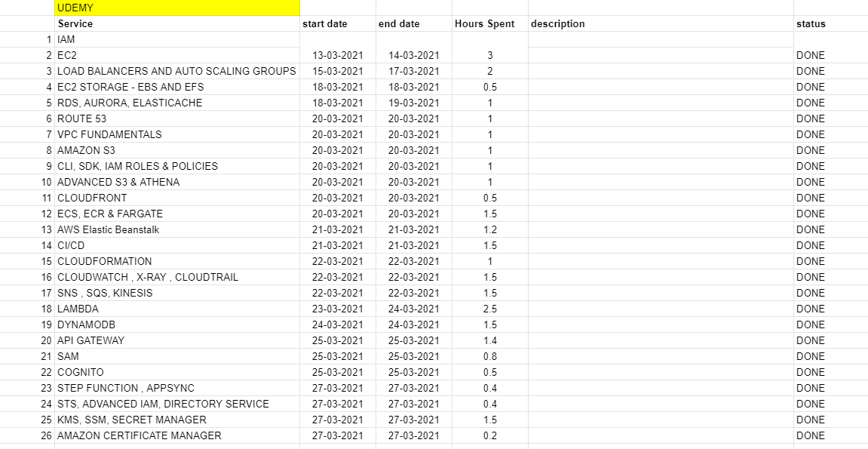This screenshot has height=449, width=868.
Task: Select EC2 STORAGE - EBS AND EFS cell
Action: [x=177, y=87]
